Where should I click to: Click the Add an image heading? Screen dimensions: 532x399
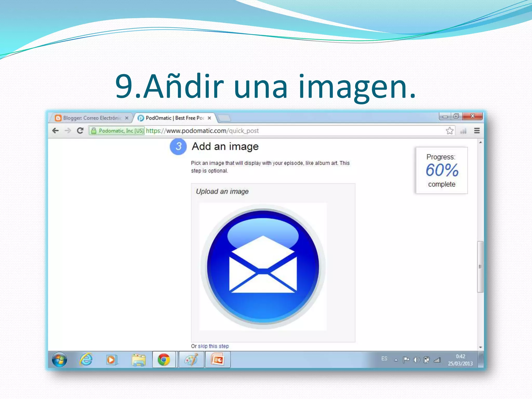point(225,147)
